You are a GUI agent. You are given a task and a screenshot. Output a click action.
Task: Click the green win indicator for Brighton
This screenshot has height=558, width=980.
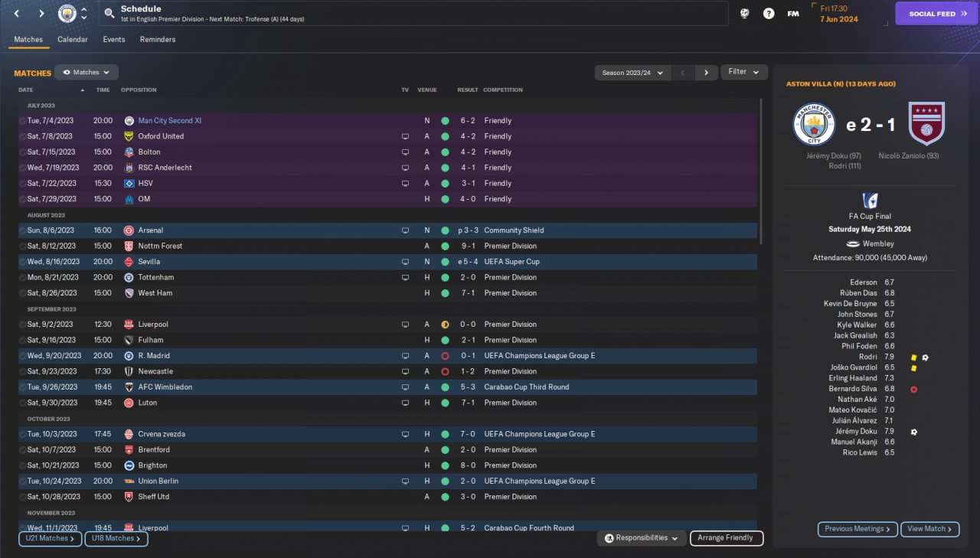(445, 465)
